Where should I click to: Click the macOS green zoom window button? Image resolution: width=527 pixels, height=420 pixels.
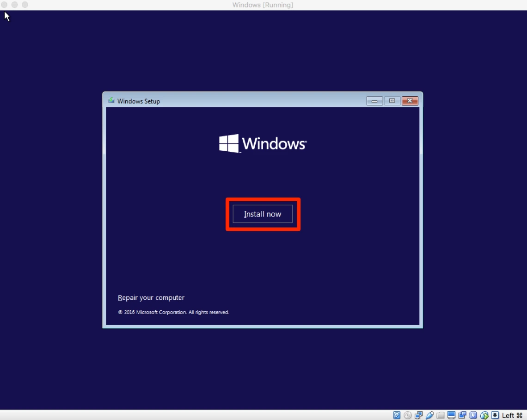[25, 5]
